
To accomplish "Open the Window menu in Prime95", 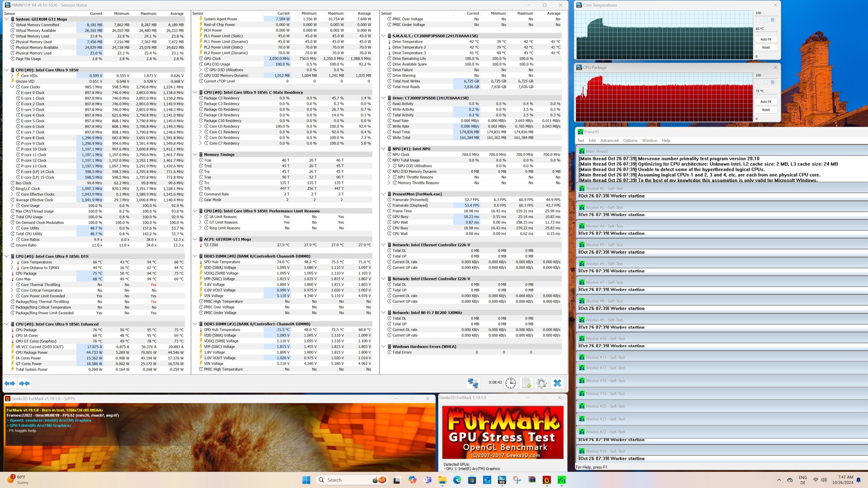I will pos(650,141).
